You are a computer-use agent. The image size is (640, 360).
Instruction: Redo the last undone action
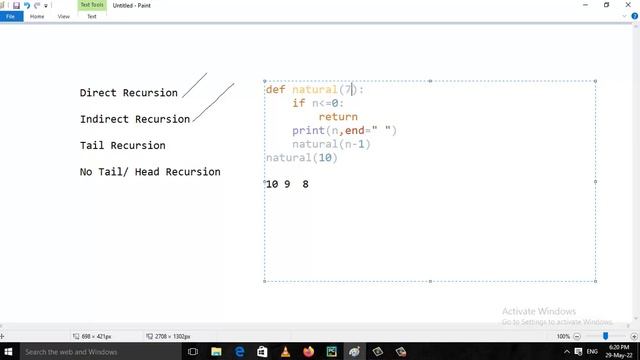37,5
